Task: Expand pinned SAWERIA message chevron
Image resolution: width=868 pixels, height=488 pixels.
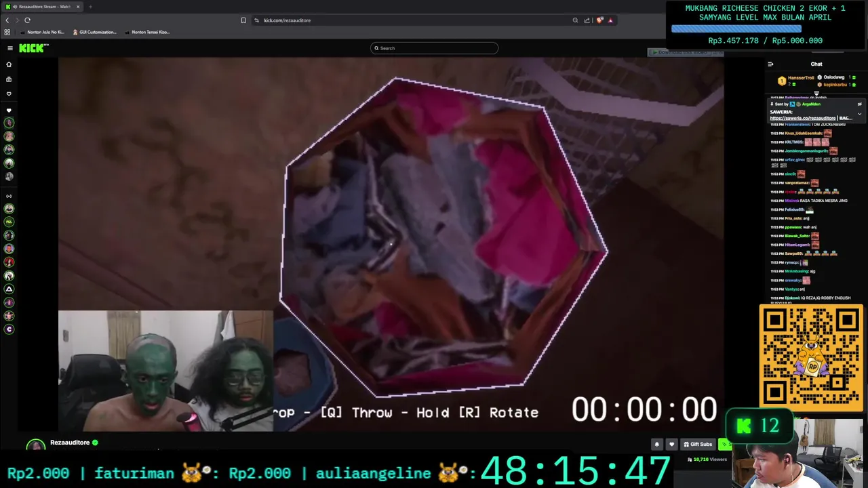Action: (859, 114)
